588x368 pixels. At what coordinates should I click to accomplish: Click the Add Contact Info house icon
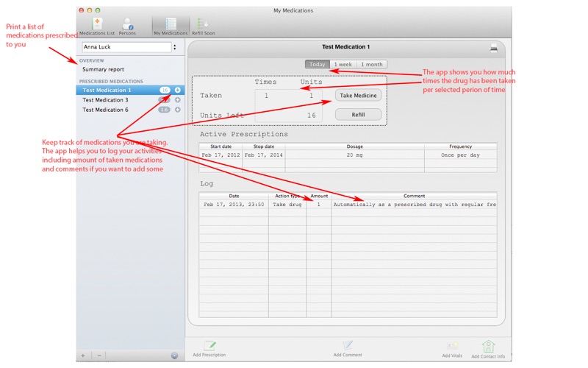click(488, 349)
